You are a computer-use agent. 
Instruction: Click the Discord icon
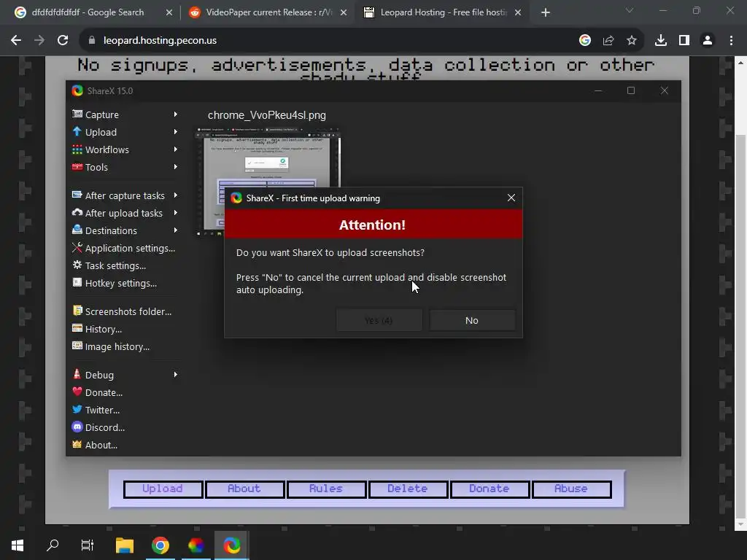point(77,427)
